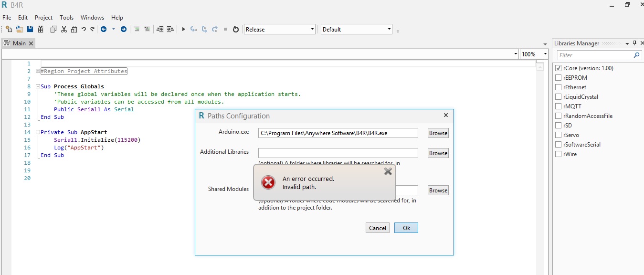This screenshot has width=644, height=275.
Task: Open the Tools menu
Action: coord(66,17)
